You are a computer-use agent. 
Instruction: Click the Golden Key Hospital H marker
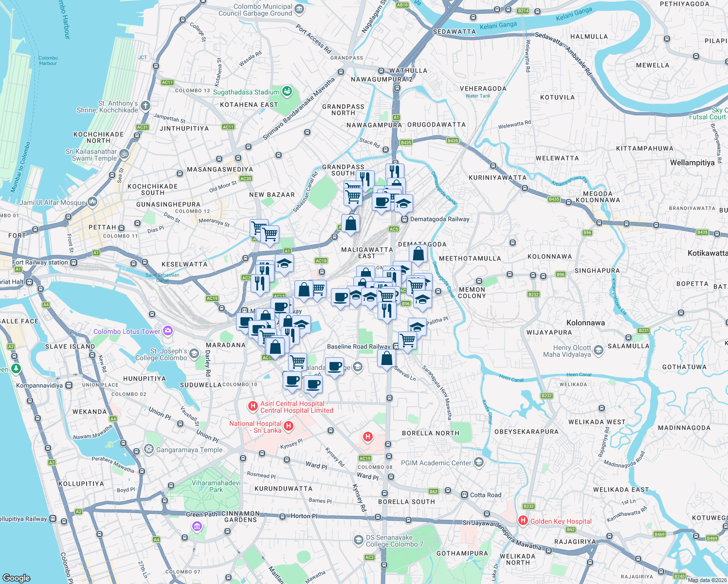[x=523, y=520]
